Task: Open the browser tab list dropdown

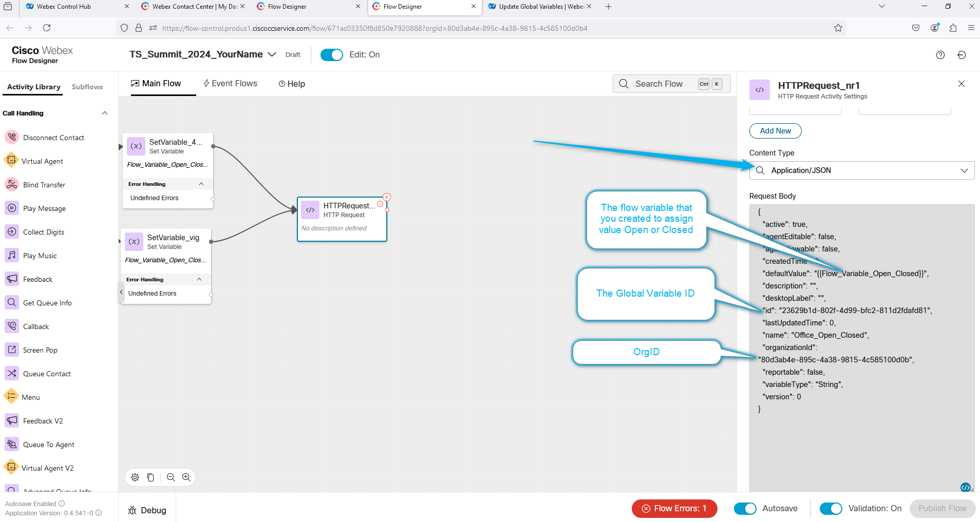Action: (x=882, y=7)
